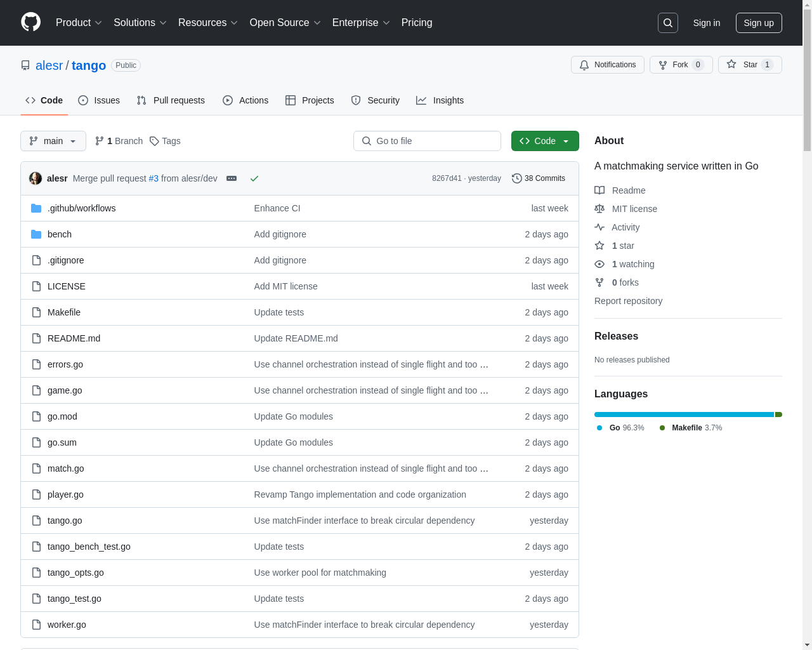Click the Sign in link
The image size is (812, 650).
pos(707,23)
